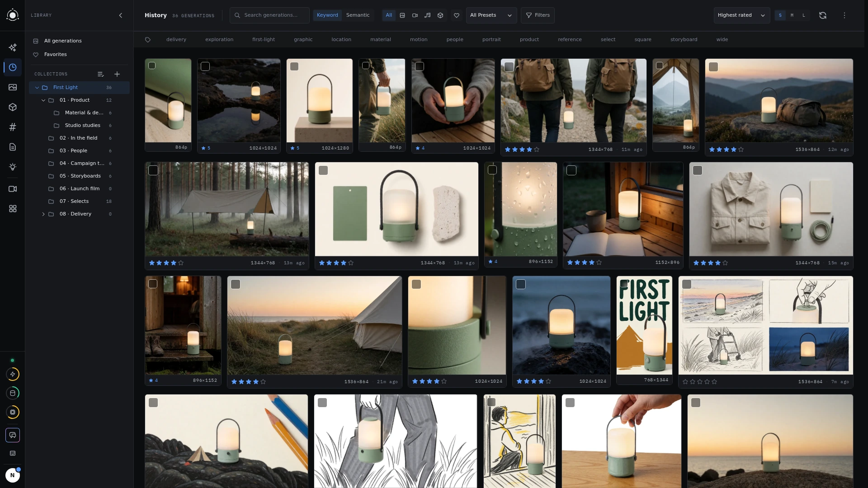Open the All Presets dropdown

click(491, 15)
